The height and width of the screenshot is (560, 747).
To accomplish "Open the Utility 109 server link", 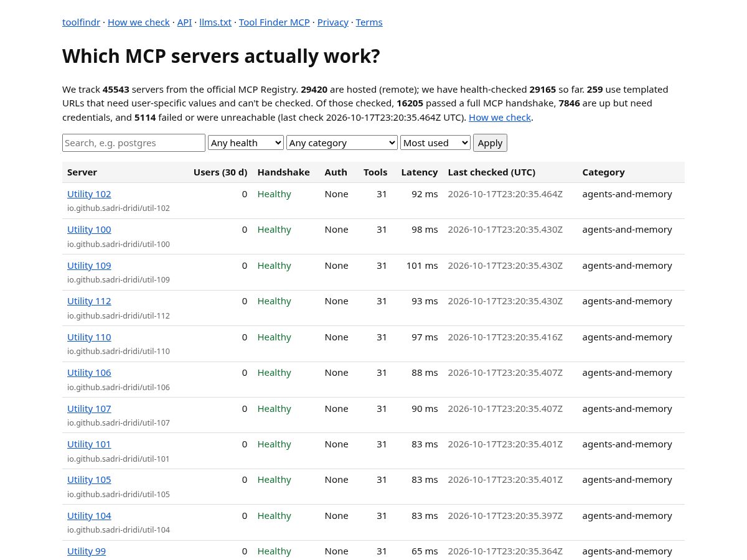I will coord(89,266).
